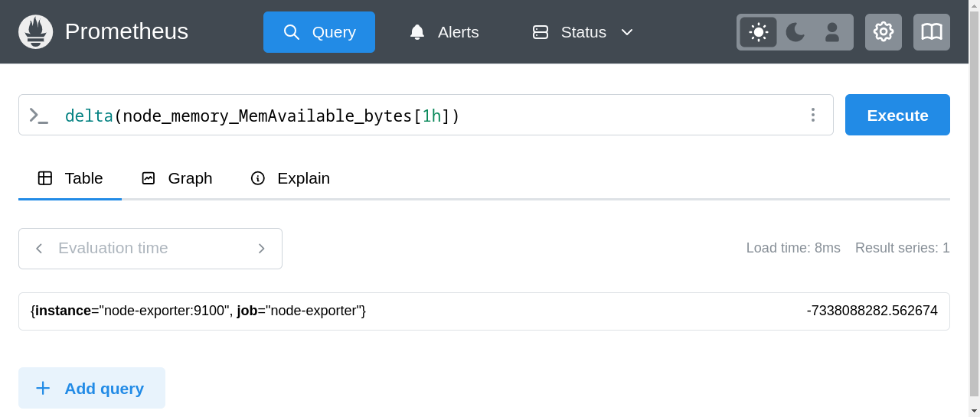Click the Evaluation time field
This screenshot has height=417, width=980.
click(150, 249)
